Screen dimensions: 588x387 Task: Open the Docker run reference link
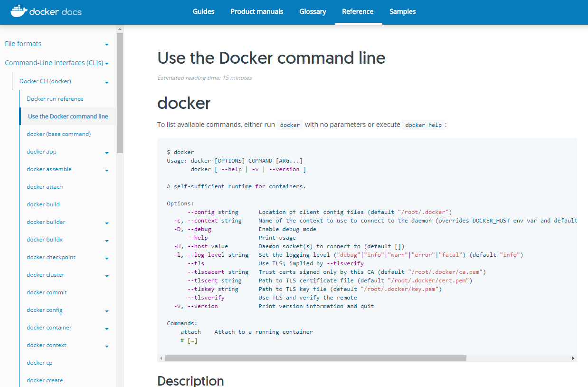[x=55, y=99]
